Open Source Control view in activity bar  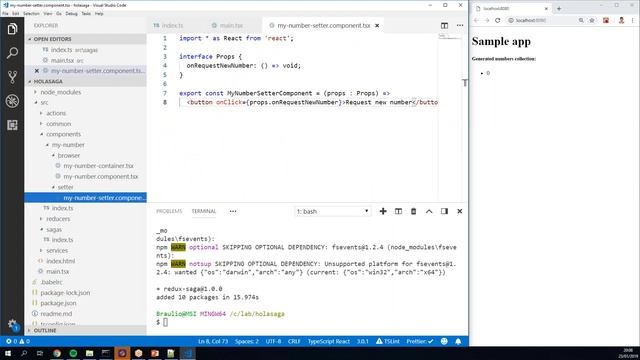click(12, 77)
